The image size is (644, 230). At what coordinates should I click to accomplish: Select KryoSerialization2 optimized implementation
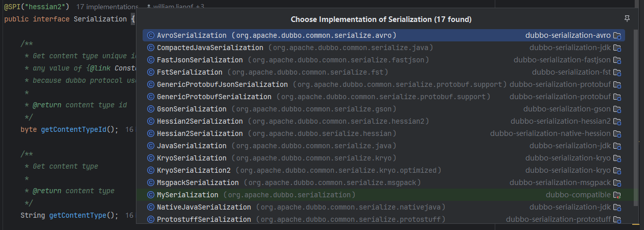click(x=194, y=171)
